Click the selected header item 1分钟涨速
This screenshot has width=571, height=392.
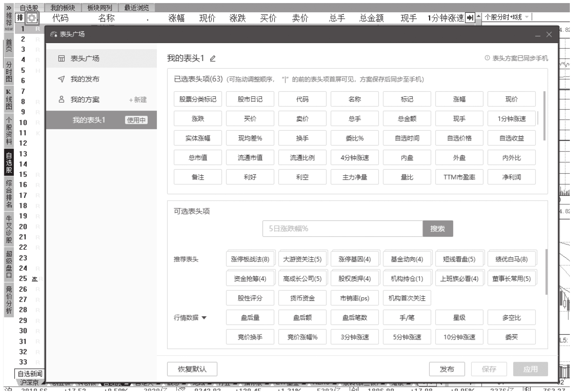(x=512, y=119)
